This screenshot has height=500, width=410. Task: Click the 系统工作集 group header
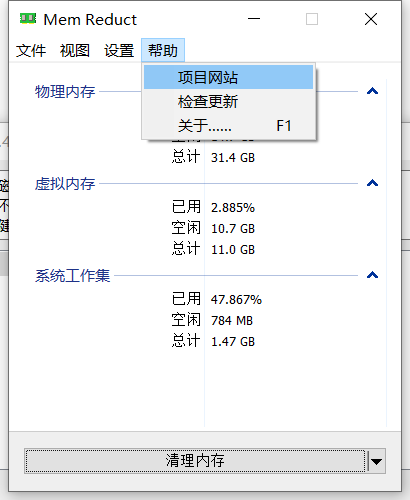click(x=72, y=276)
